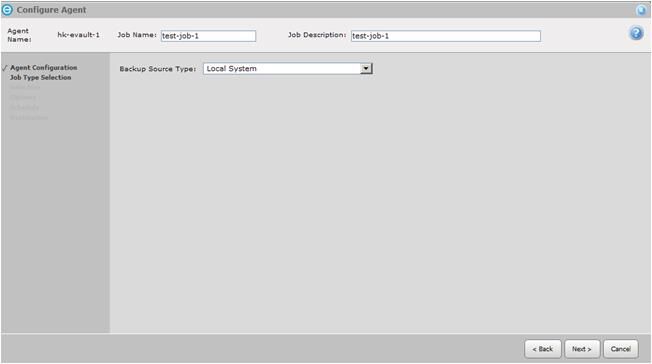This screenshot has height=364, width=652.
Task: Click the agent name hk-evault-1 text
Action: pyautogui.click(x=79, y=35)
